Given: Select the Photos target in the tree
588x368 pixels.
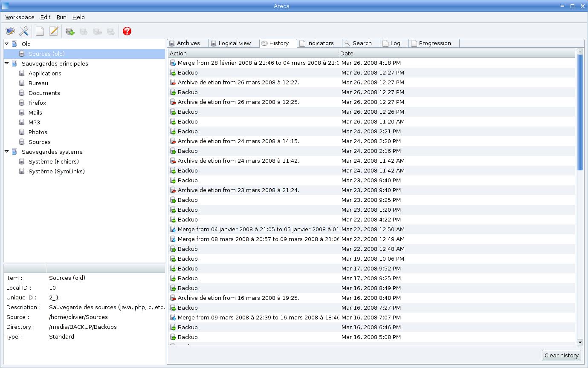Looking at the screenshot, I should tap(38, 132).
